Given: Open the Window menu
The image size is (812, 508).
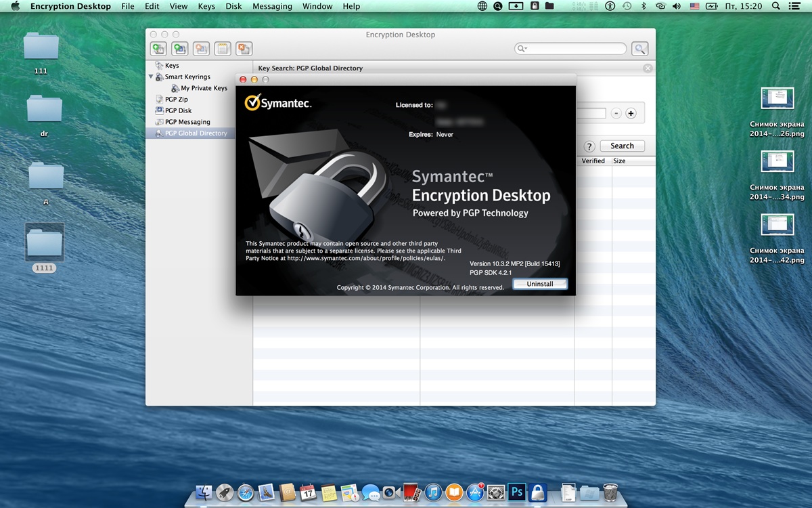Looking at the screenshot, I should (x=317, y=6).
